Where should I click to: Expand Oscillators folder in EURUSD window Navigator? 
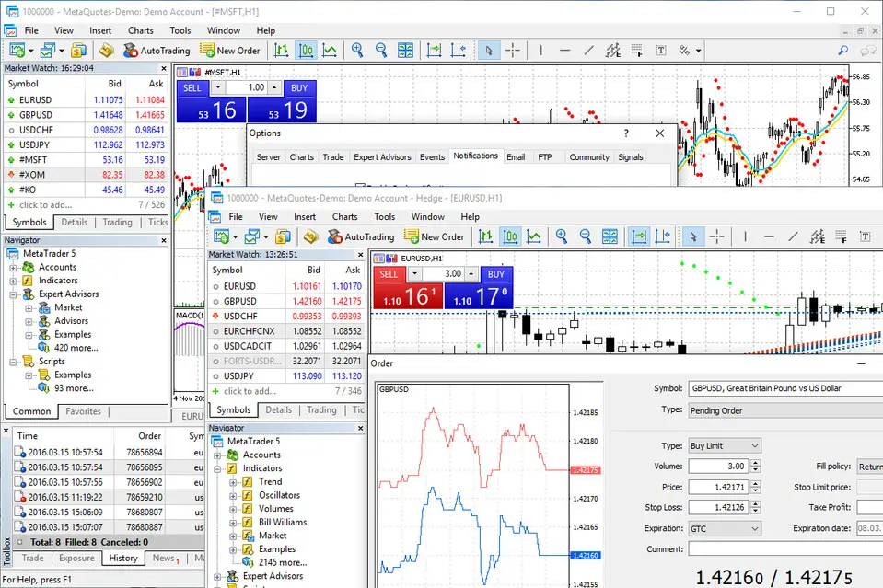tap(233, 496)
